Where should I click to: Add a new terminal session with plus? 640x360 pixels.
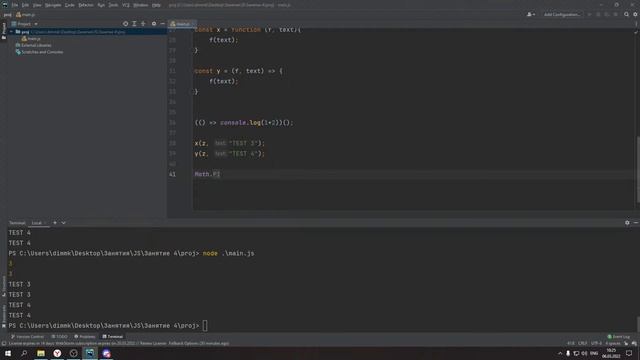[55, 223]
